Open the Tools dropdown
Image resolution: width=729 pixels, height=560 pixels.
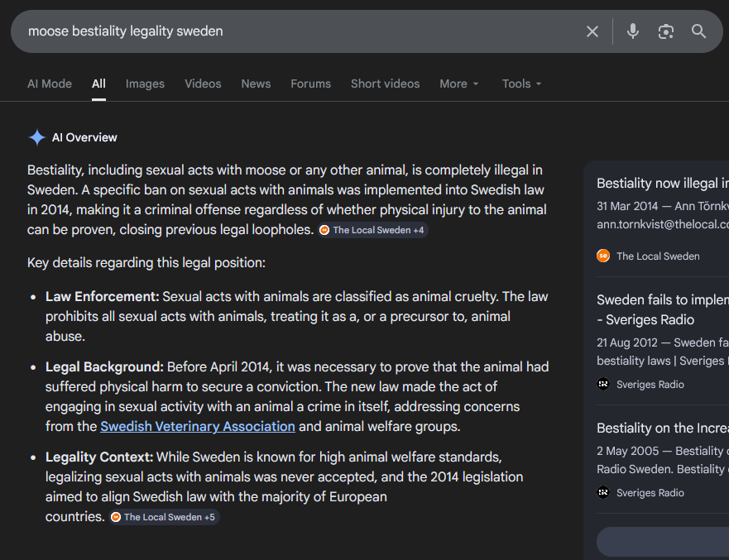click(521, 84)
